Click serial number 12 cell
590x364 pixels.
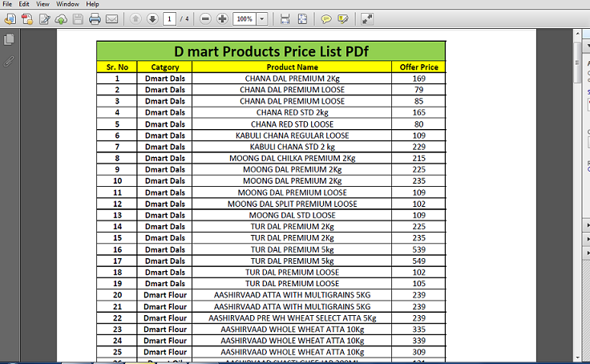coord(117,204)
